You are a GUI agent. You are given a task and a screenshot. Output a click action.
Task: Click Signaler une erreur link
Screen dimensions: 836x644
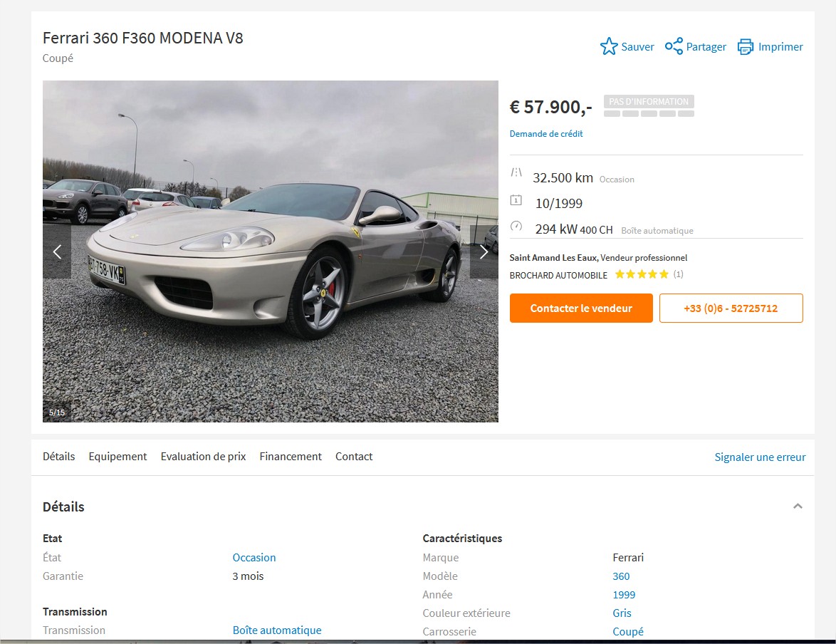pos(760,457)
